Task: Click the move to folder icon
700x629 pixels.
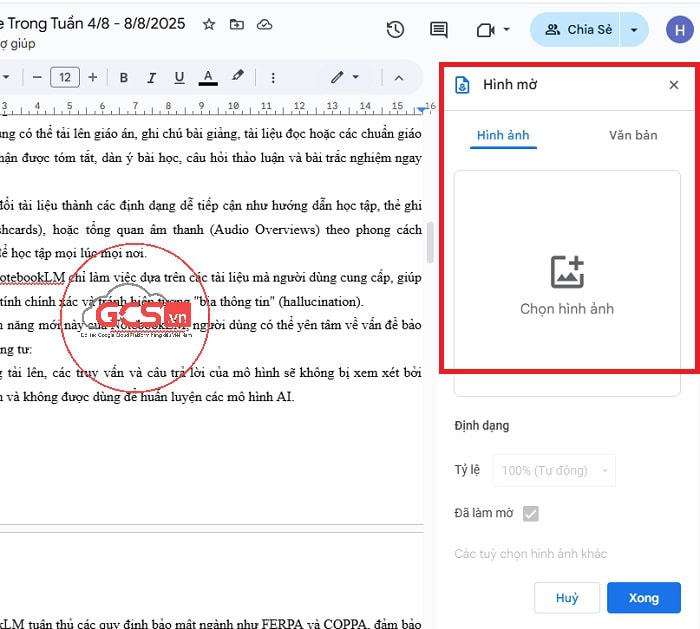Action: [x=237, y=24]
